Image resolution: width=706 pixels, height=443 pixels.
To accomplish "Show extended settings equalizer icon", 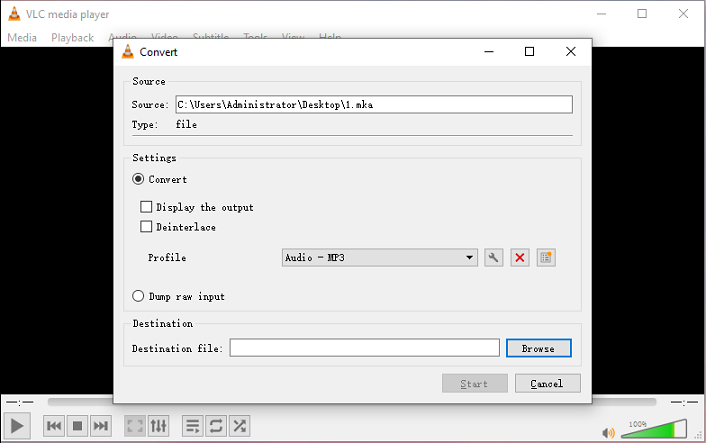I will coord(158,425).
